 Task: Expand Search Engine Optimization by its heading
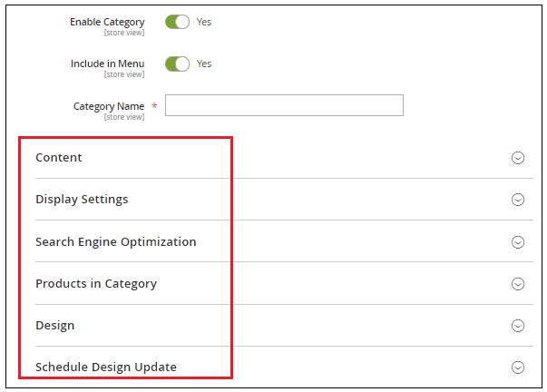(x=115, y=242)
